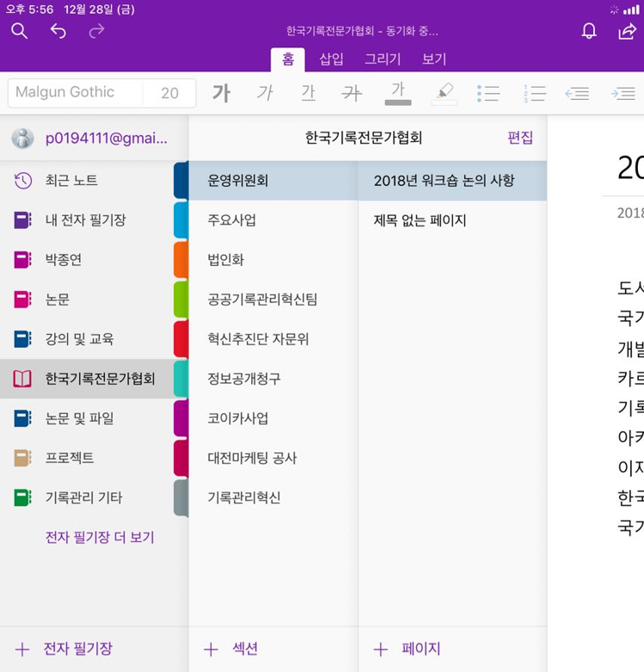Open page 제목 없는 페이지
The height and width of the screenshot is (672, 644).
452,220
